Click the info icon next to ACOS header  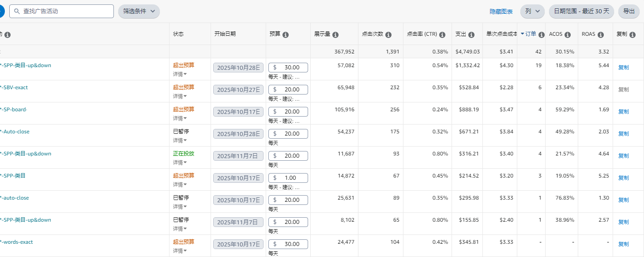click(x=568, y=35)
